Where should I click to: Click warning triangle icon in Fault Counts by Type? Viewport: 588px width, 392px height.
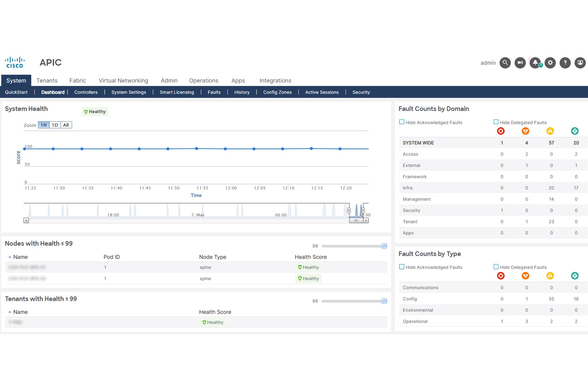click(x=550, y=276)
